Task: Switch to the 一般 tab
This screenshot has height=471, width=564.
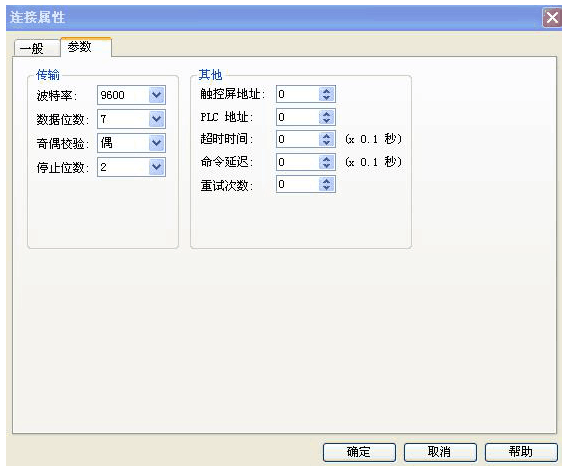Action: pos(36,48)
